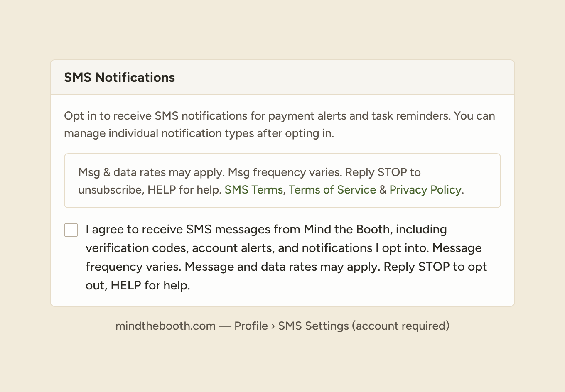Click the 'Msg & data rates may apply' disclaimer
The width and height of the screenshot is (565, 392).
[282, 181]
